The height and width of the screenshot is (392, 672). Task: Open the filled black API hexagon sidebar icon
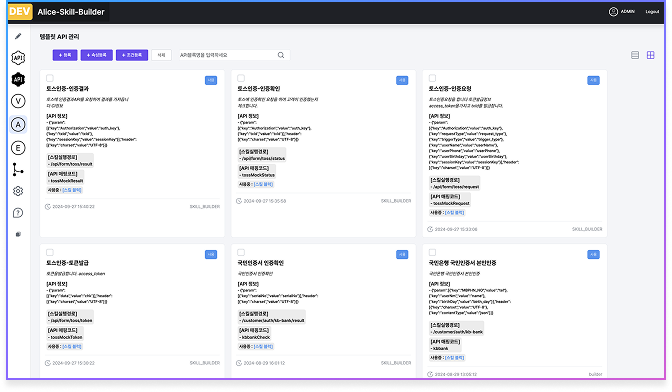coord(18,79)
